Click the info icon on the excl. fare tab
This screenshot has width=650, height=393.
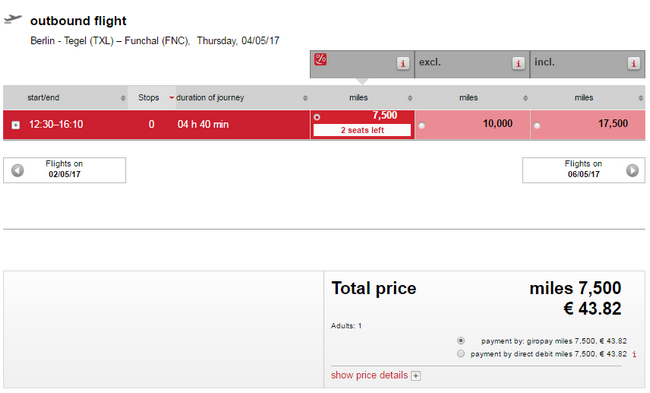[x=518, y=63]
